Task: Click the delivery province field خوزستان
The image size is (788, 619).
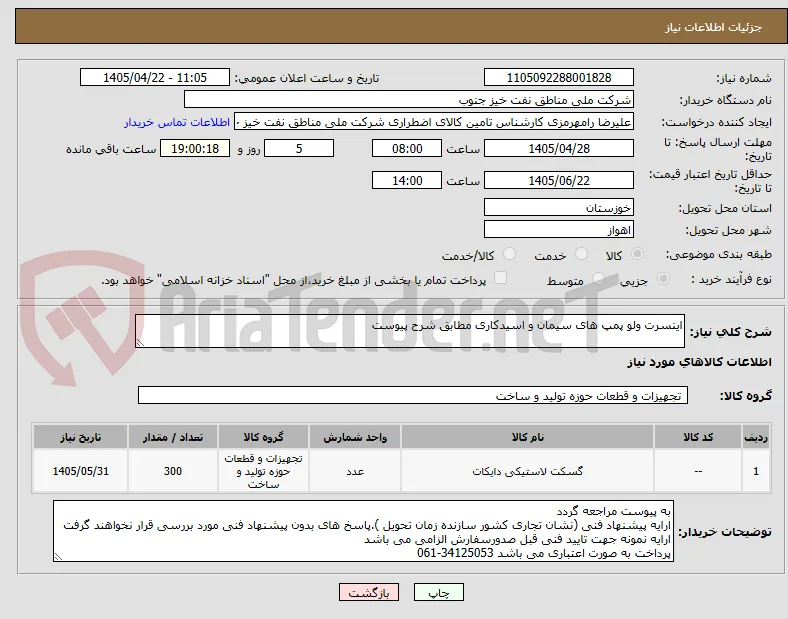Action: coord(559,208)
